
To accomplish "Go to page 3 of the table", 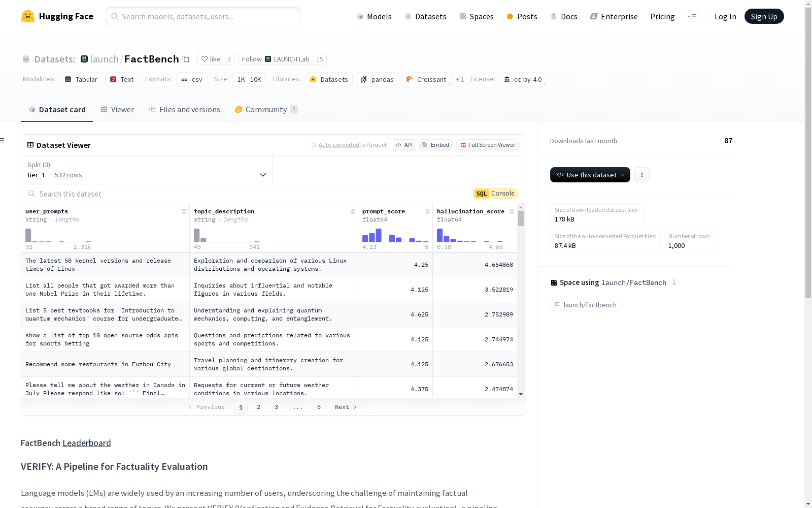I will coord(276,407).
